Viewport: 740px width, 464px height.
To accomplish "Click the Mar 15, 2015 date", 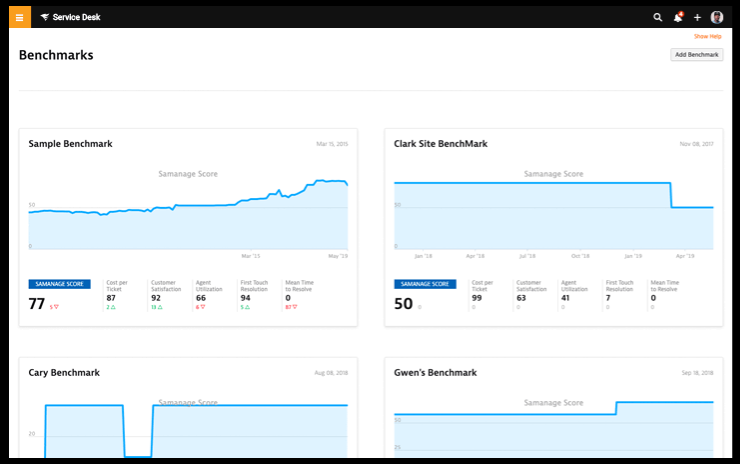I will coord(332,144).
